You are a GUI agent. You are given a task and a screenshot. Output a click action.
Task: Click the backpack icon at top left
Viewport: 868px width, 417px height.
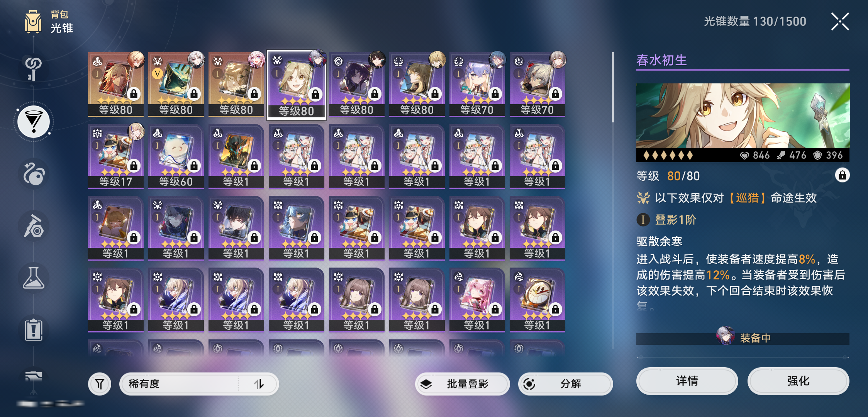[33, 22]
